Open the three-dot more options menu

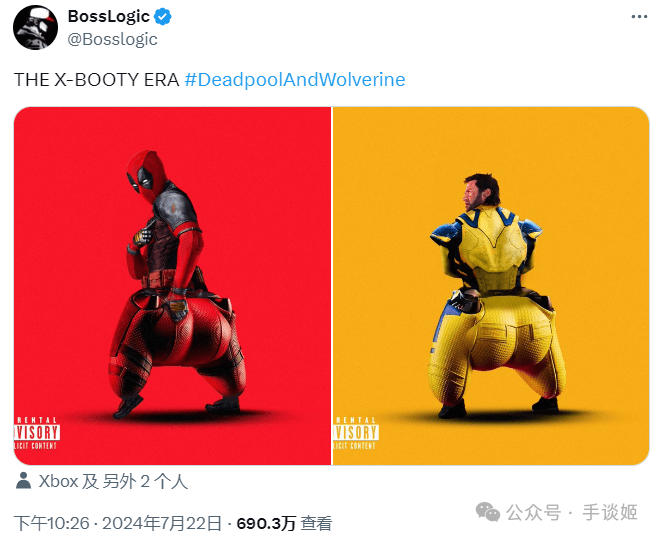(x=639, y=17)
